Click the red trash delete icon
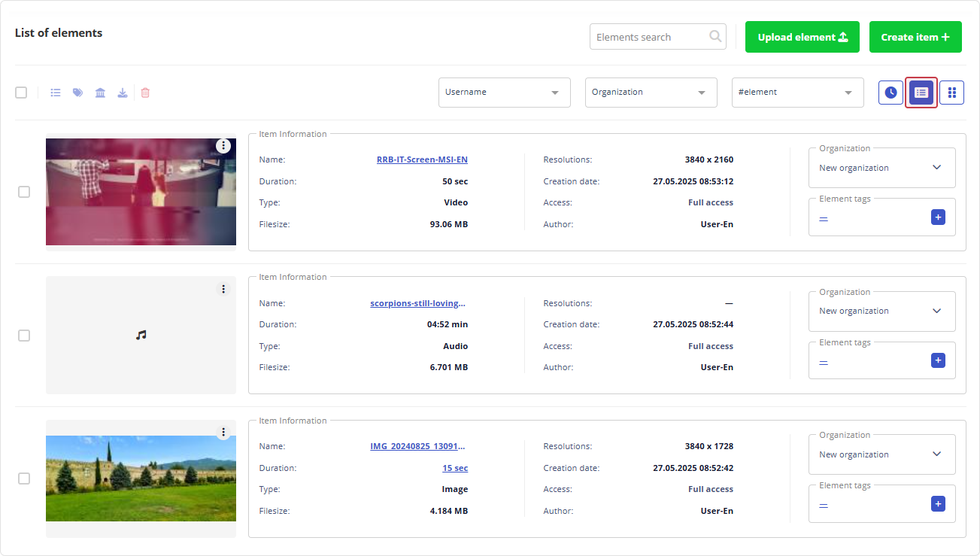Image resolution: width=980 pixels, height=556 pixels. pos(145,93)
